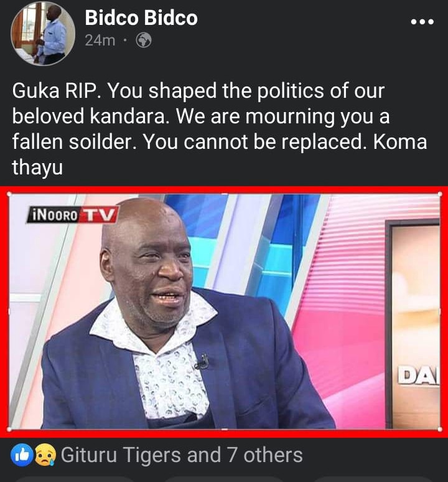Screen dimensions: 448x482
Task: Click the bottom-right crop handle on the image
Action: point(440,429)
